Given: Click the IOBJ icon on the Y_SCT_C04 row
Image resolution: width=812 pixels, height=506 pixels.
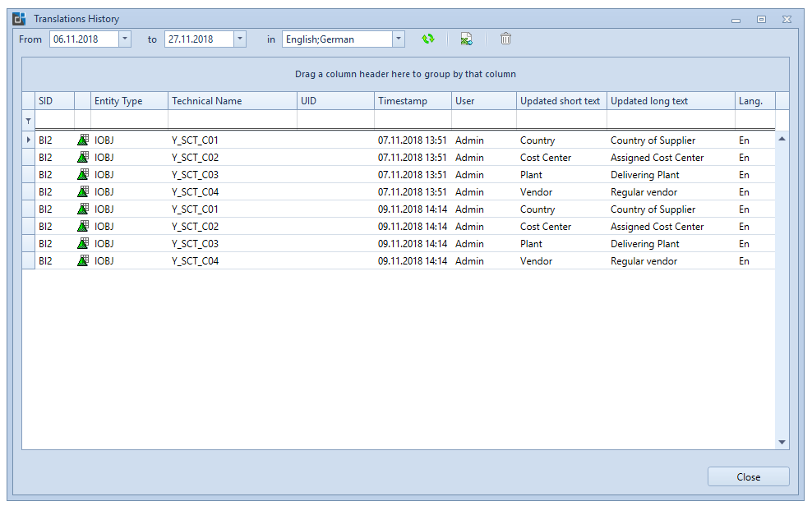Looking at the screenshot, I should 82,191.
